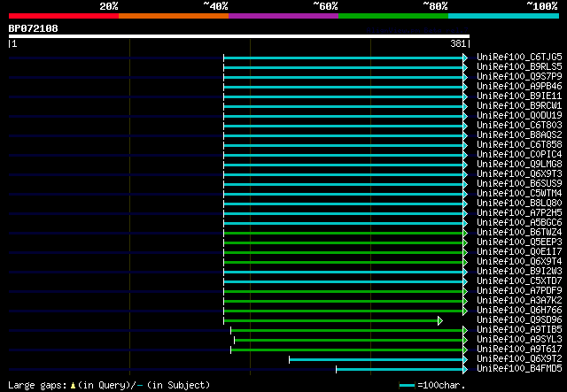Click the green alignment bar of UniRef100_Q5EEP3
The width and height of the screenshot is (567, 392).
click(343, 242)
